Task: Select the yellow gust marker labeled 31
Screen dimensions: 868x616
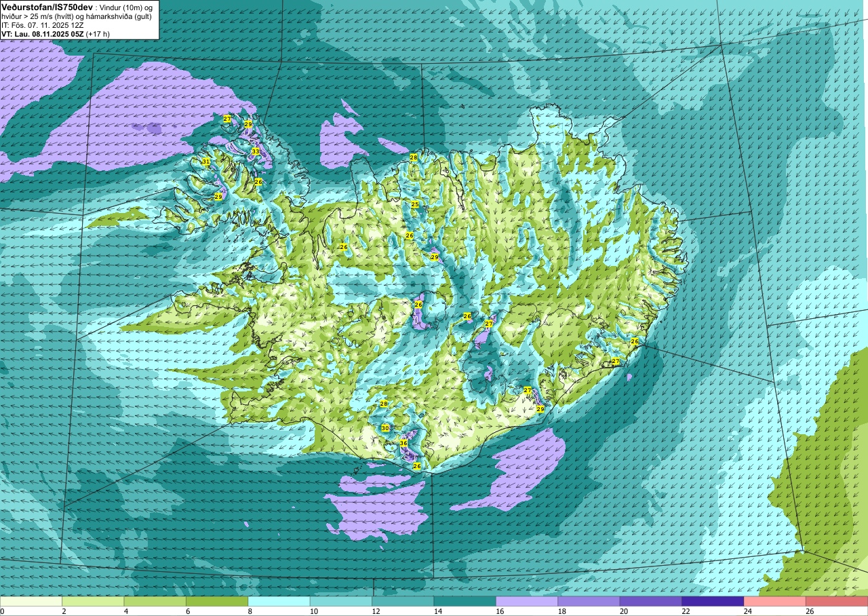Action: click(x=205, y=161)
